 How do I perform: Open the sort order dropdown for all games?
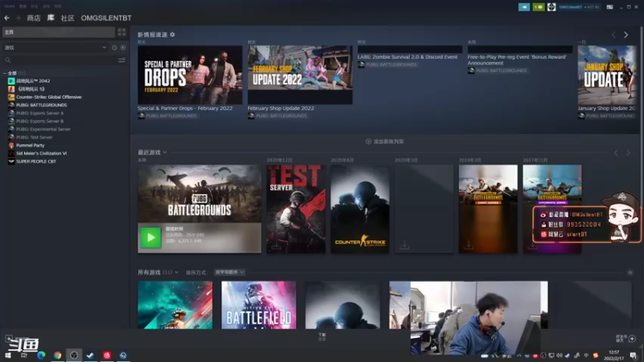[x=229, y=272]
